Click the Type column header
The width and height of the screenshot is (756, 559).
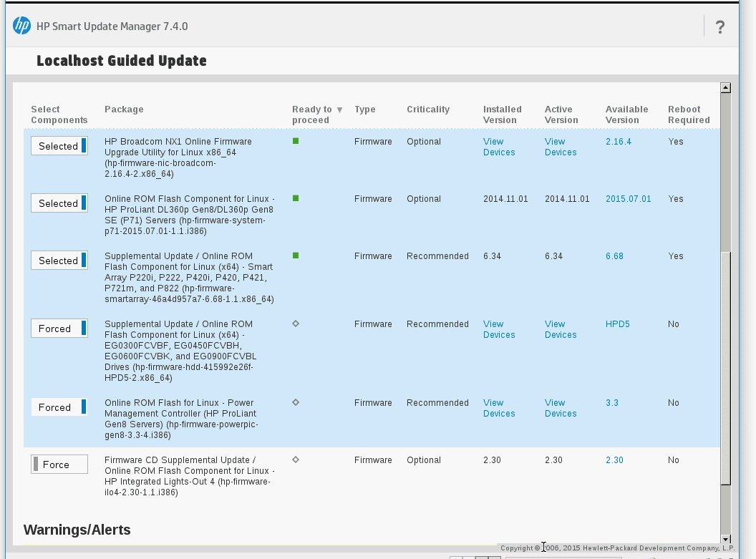coord(364,109)
